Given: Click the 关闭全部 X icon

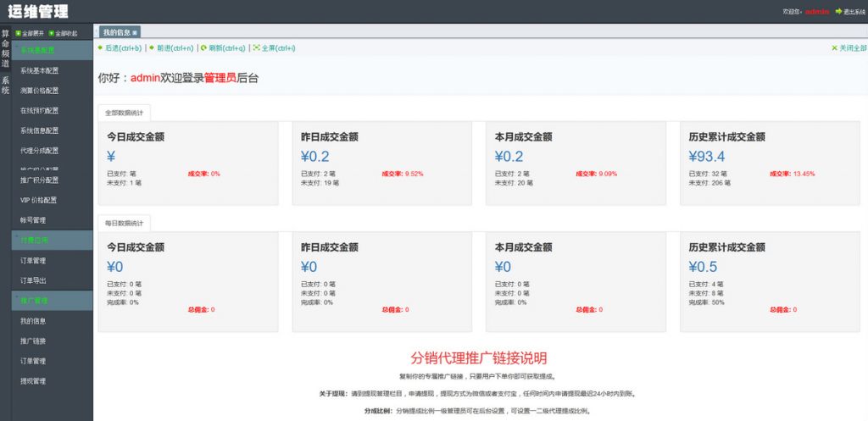Looking at the screenshot, I should point(834,48).
